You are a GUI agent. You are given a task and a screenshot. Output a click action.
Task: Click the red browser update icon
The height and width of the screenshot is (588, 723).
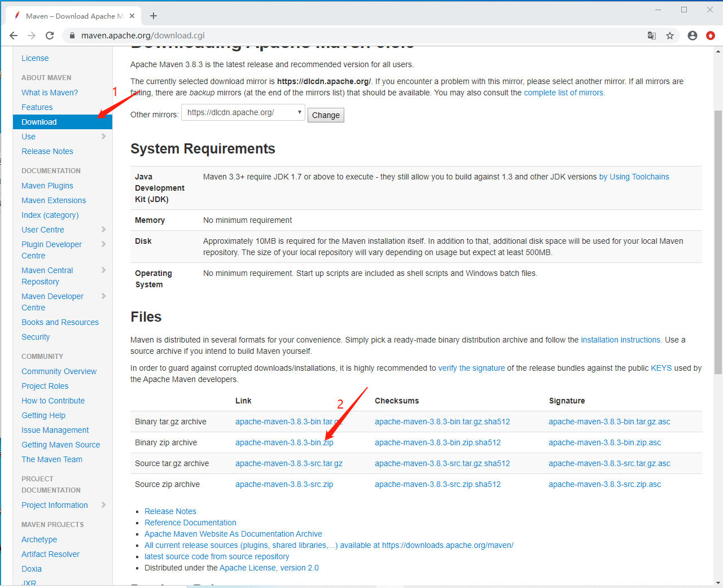(711, 36)
